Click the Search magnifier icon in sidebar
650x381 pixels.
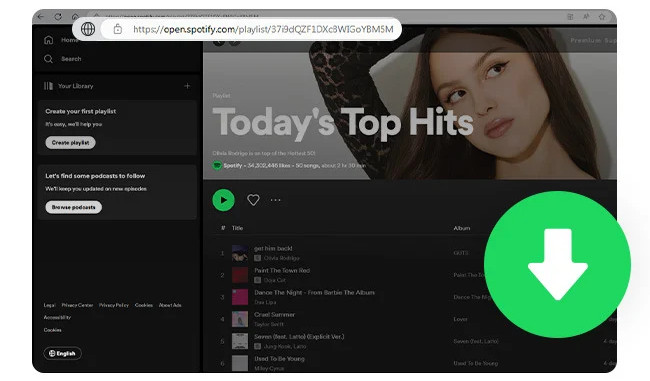tap(49, 59)
